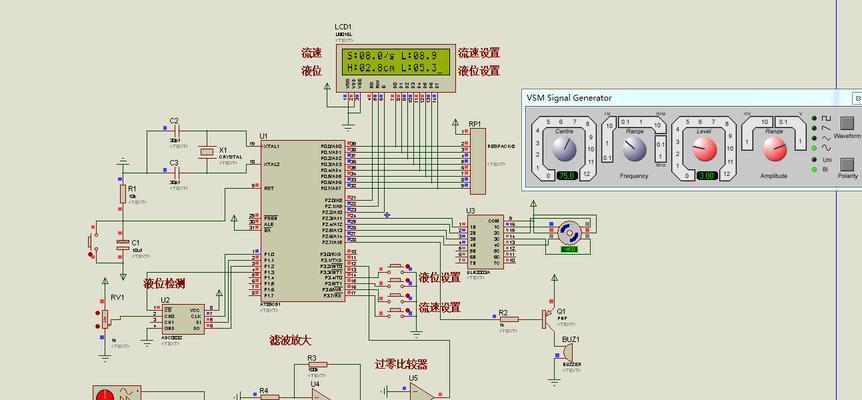The image size is (862, 400).
Task: Select the BUZ1 buzzer
Action: [568, 352]
